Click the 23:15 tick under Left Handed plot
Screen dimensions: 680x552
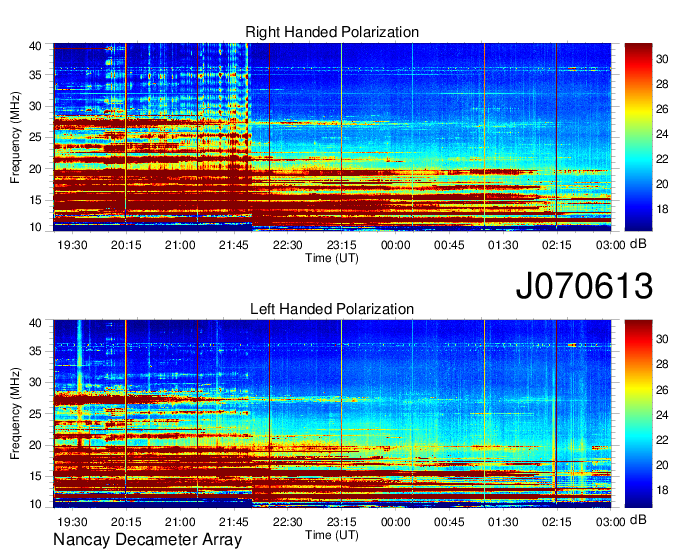click(341, 522)
